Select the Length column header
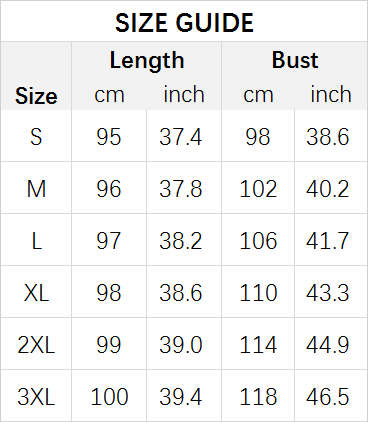This screenshot has width=369, height=423. (x=147, y=60)
